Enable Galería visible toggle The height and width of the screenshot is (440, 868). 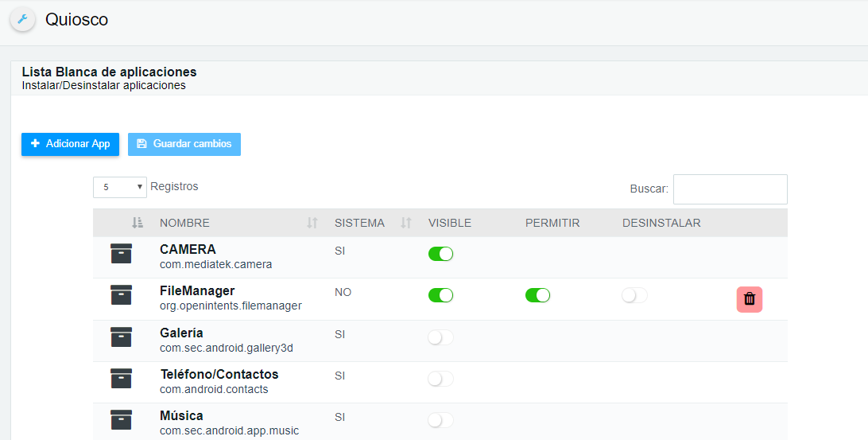(440, 337)
